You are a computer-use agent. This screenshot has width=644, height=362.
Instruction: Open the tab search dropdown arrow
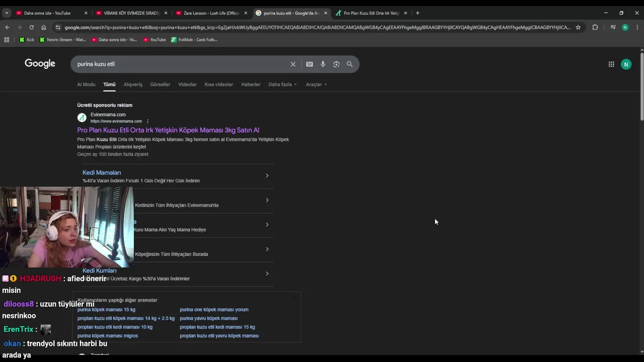7,13
